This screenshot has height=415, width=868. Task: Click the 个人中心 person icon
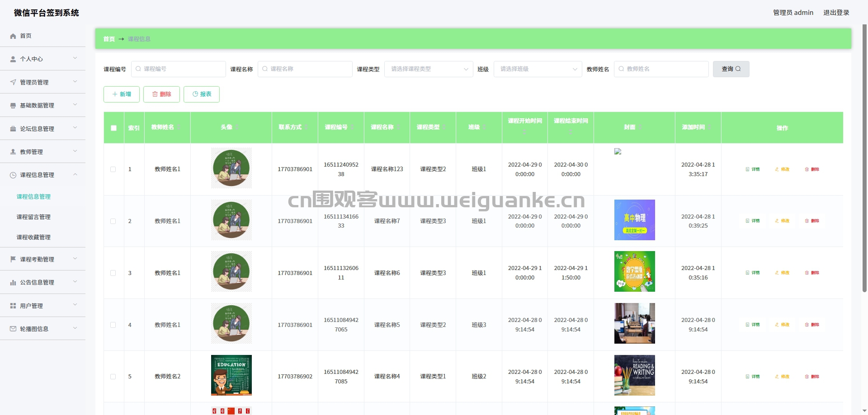click(x=13, y=59)
